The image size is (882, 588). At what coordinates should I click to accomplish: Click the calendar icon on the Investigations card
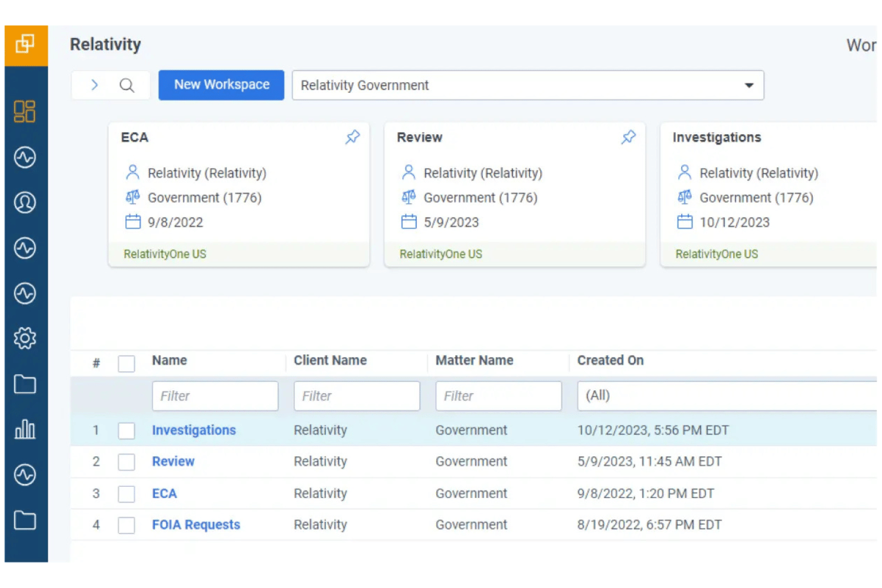tap(685, 222)
